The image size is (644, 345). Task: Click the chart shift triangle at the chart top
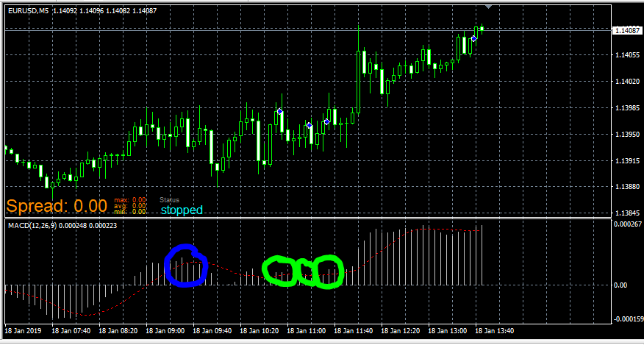(488, 6)
